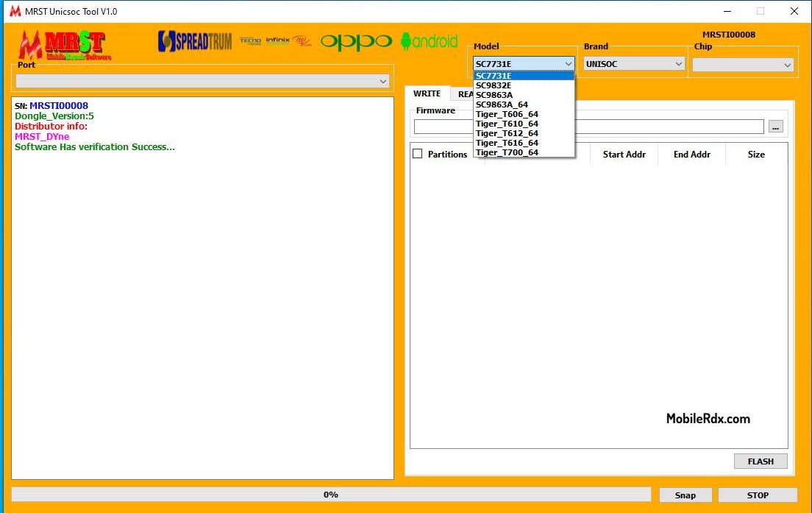This screenshot has width=812, height=513.
Task: Collapse the Model combo box arrow
Action: (568, 64)
